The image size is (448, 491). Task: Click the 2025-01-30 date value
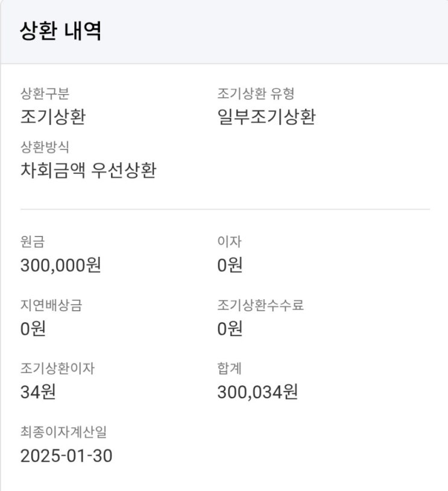point(66,456)
